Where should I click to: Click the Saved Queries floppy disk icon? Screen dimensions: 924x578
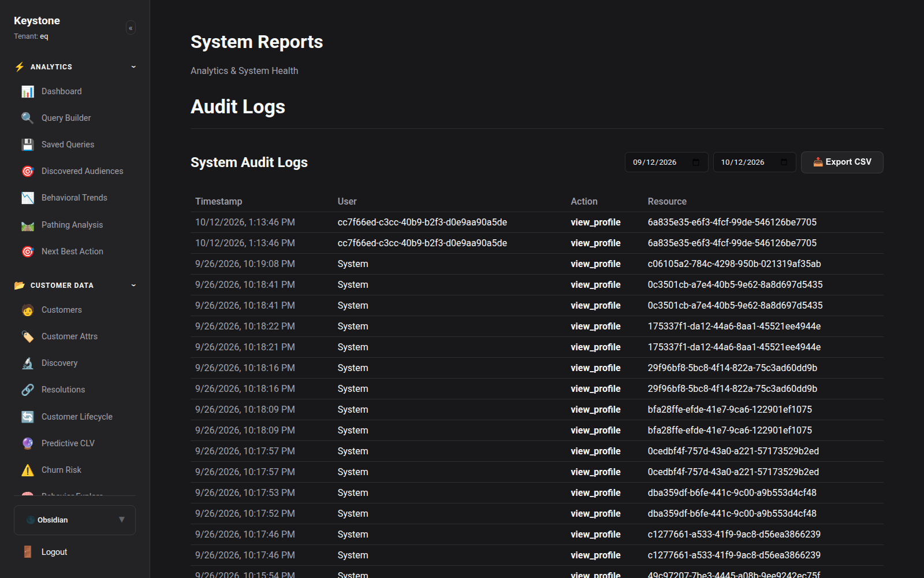coord(28,144)
